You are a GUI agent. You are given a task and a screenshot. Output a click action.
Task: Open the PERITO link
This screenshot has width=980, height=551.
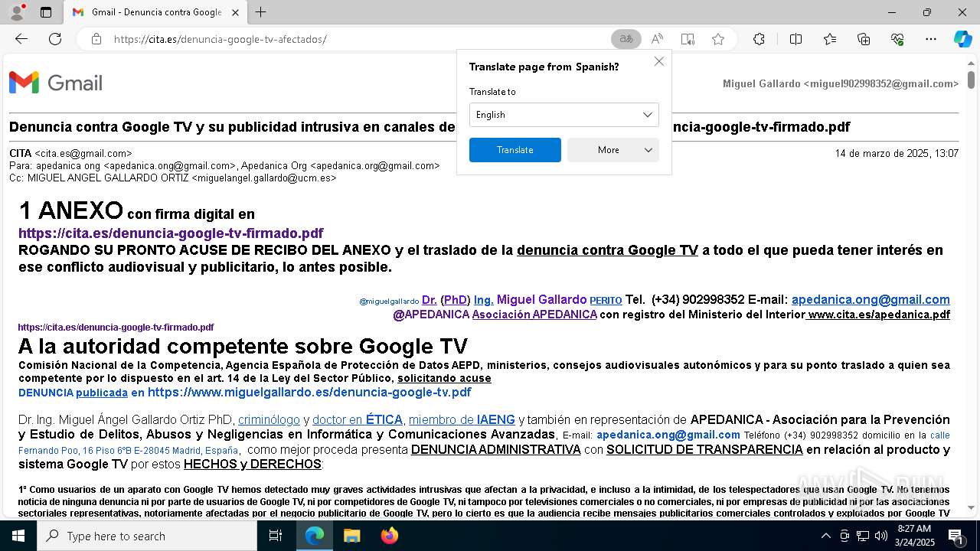pyautogui.click(x=606, y=301)
